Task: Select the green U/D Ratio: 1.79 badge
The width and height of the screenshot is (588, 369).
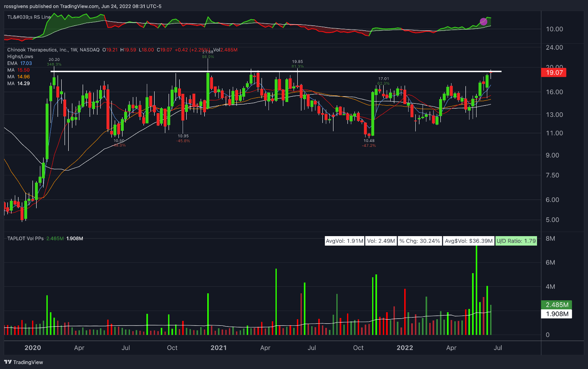Action: 516,241
